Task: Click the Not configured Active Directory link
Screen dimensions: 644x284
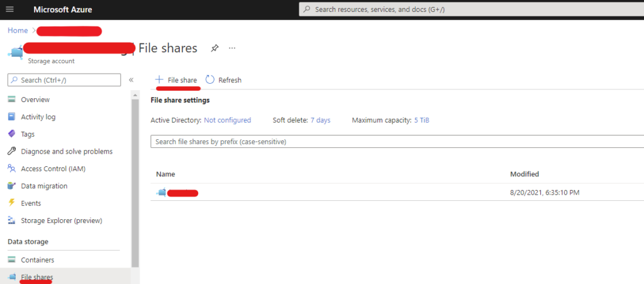Action: click(x=228, y=120)
